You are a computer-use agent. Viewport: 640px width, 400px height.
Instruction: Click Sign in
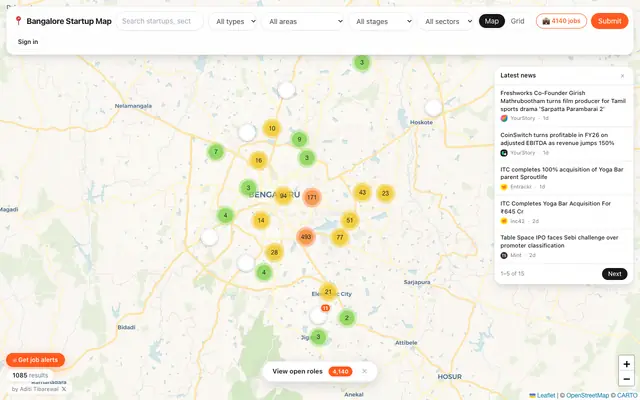(28, 42)
